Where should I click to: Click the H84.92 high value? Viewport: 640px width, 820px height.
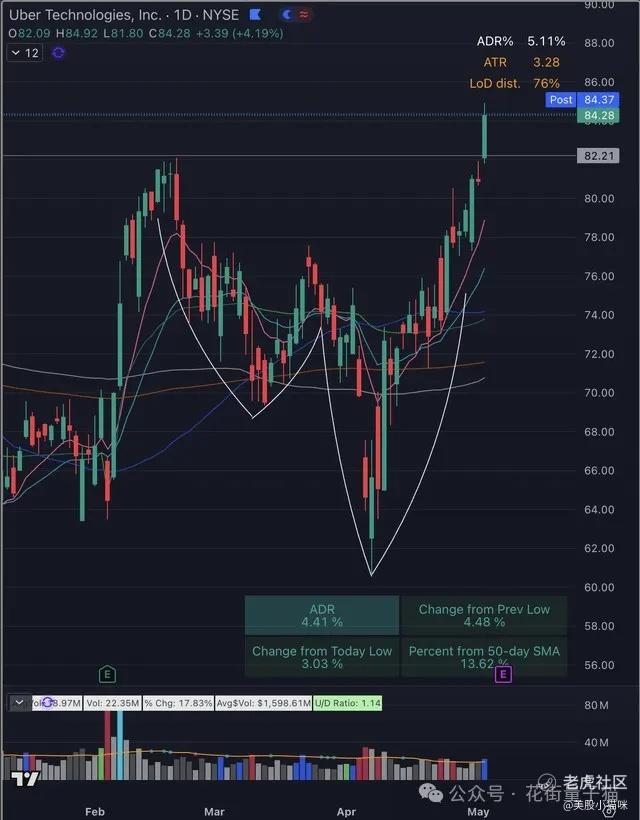point(77,33)
